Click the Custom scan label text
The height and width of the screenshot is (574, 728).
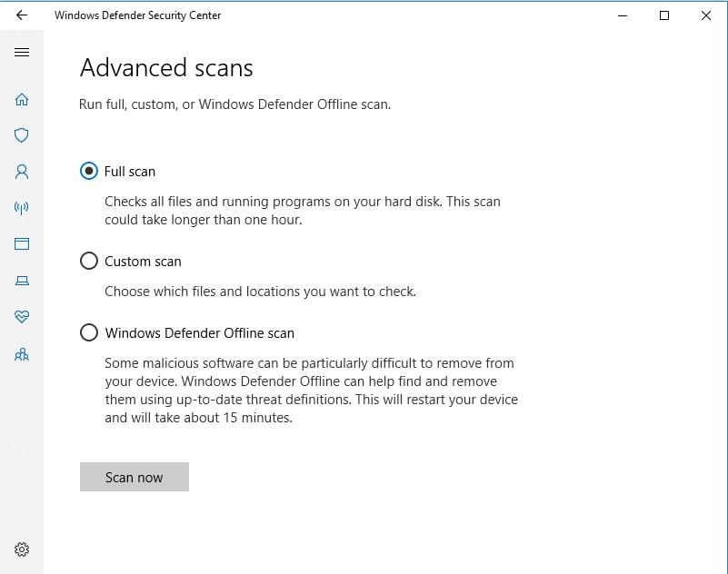tap(143, 262)
